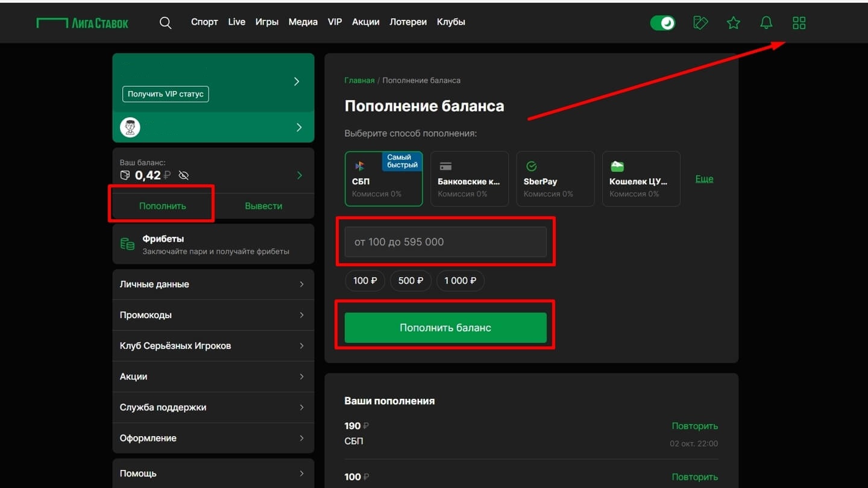Click Получить VIP статус button
Screen dimensions: 868x488
(166, 94)
